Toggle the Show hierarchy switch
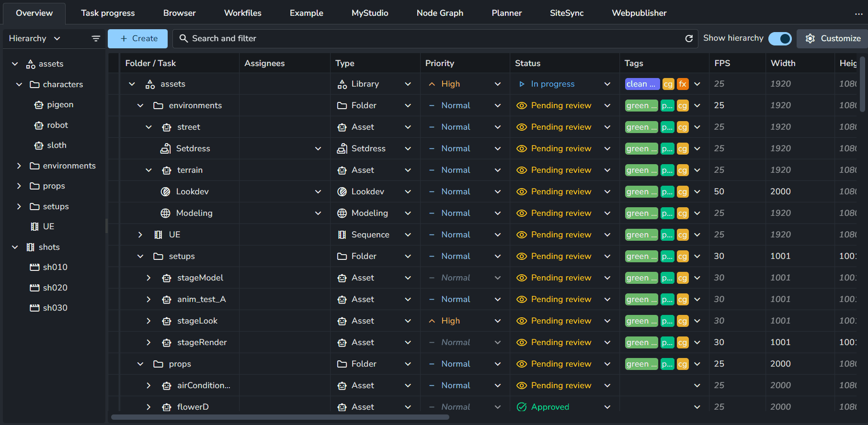This screenshot has width=868, height=425. coord(780,38)
